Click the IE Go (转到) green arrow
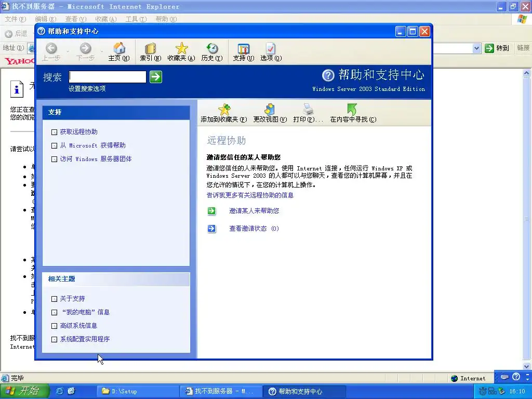This screenshot has width=532, height=399. click(489, 48)
